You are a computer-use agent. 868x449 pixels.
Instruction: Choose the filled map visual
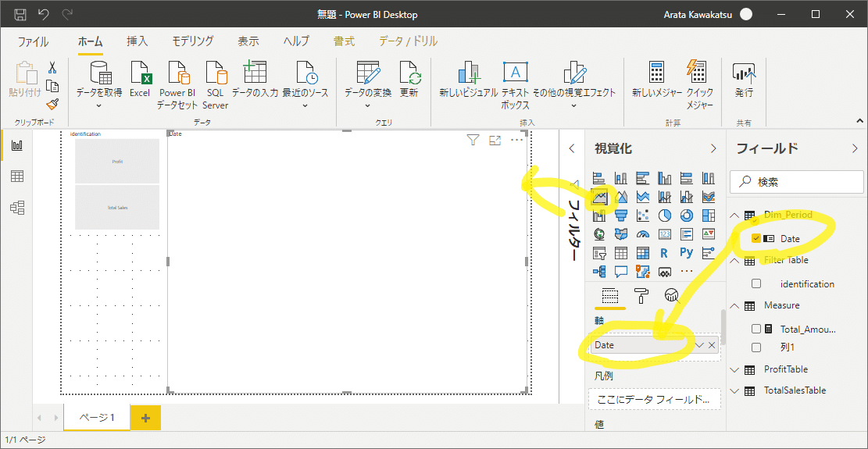[x=620, y=234]
